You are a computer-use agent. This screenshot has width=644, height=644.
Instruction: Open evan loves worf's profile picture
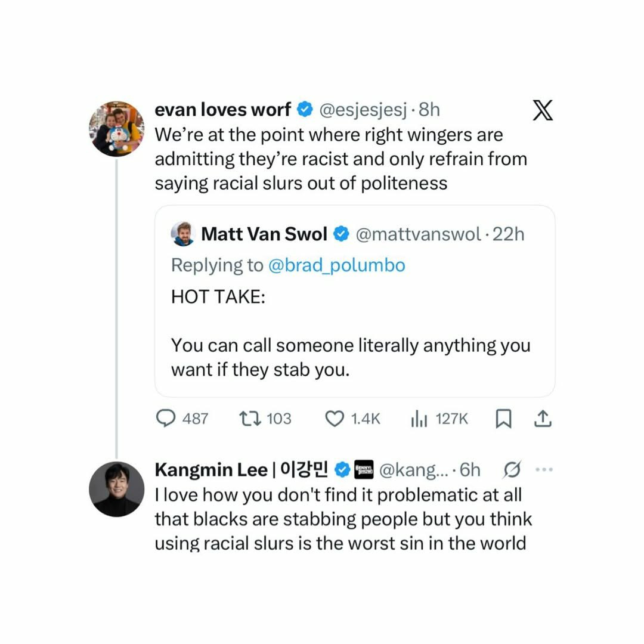pyautogui.click(x=117, y=129)
